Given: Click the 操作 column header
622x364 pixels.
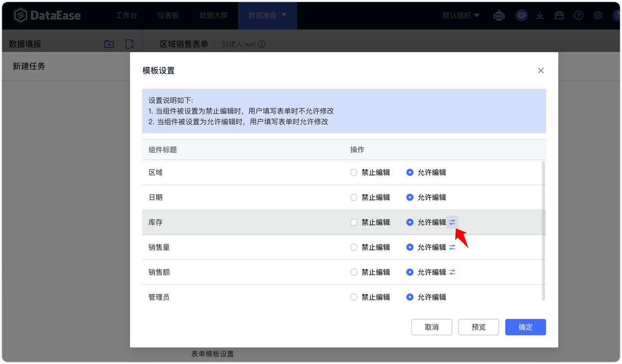Looking at the screenshot, I should [357, 149].
